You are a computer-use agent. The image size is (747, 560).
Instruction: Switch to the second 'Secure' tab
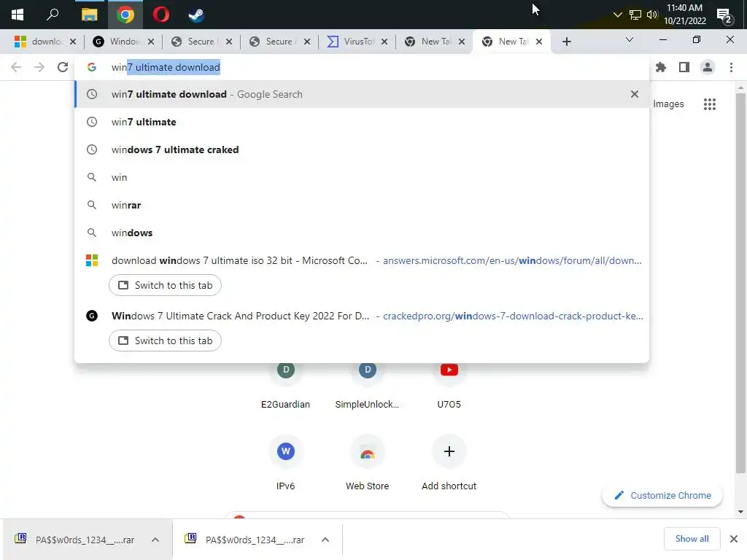pyautogui.click(x=274, y=42)
